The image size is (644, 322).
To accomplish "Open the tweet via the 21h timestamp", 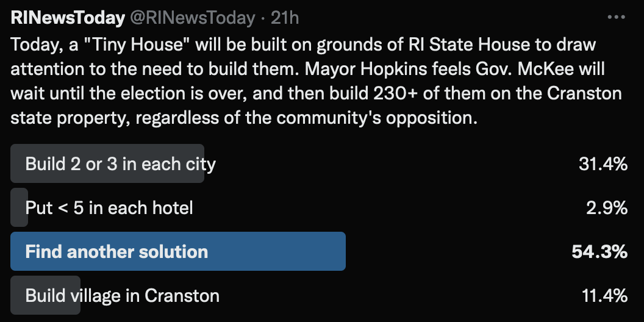I will point(285,18).
